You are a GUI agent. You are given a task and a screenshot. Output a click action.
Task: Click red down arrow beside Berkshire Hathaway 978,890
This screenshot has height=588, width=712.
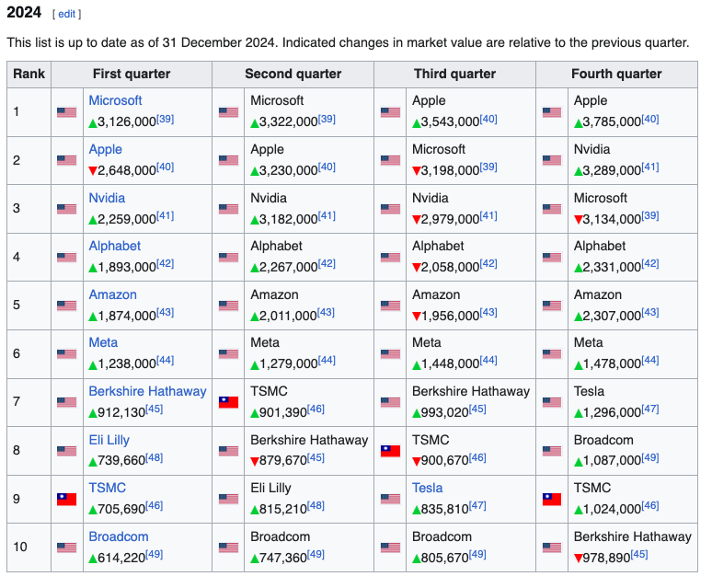(578, 558)
